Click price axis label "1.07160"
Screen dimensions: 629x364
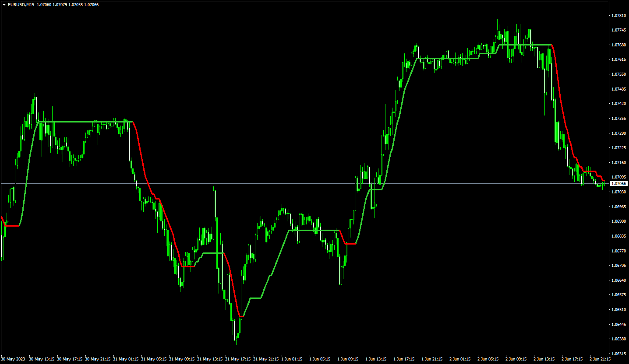[x=618, y=163]
